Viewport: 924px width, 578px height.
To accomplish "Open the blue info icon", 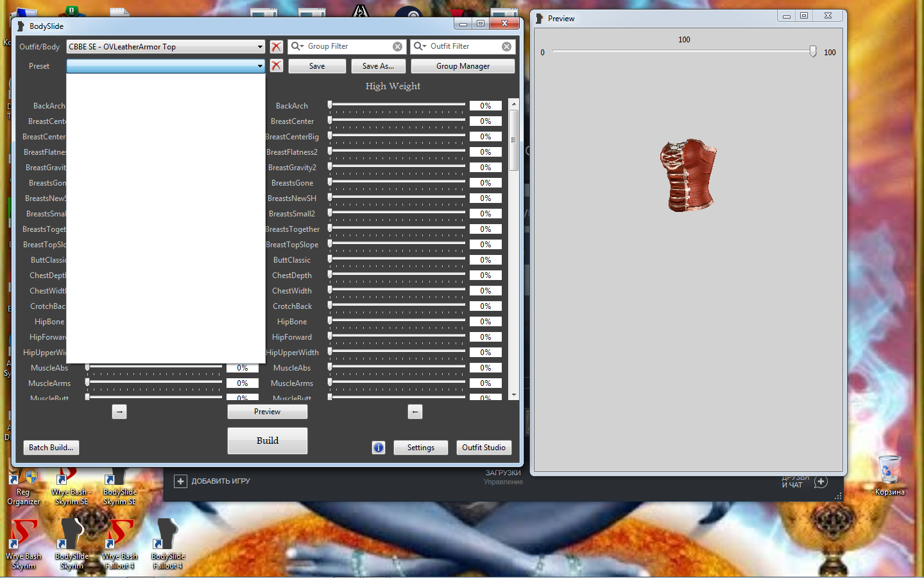I will [x=379, y=448].
